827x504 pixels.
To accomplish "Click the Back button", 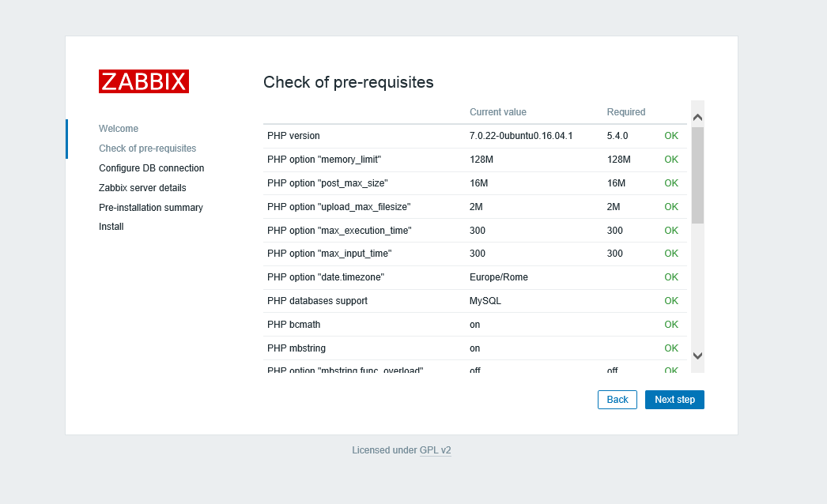I will point(617,400).
